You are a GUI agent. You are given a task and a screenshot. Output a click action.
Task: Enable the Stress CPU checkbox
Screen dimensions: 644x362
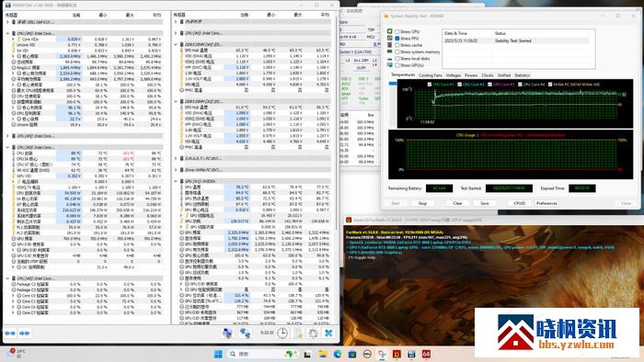(397, 31)
